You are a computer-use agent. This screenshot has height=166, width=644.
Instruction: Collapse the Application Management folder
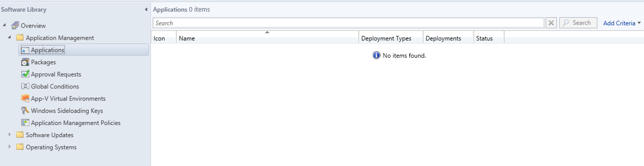tap(9, 37)
